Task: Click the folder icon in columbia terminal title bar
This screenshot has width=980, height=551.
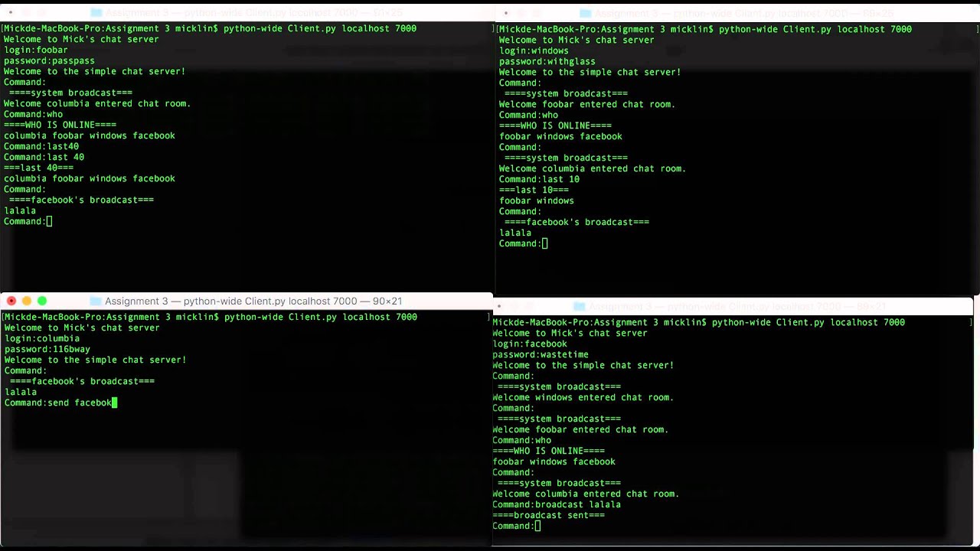Action: [x=95, y=301]
